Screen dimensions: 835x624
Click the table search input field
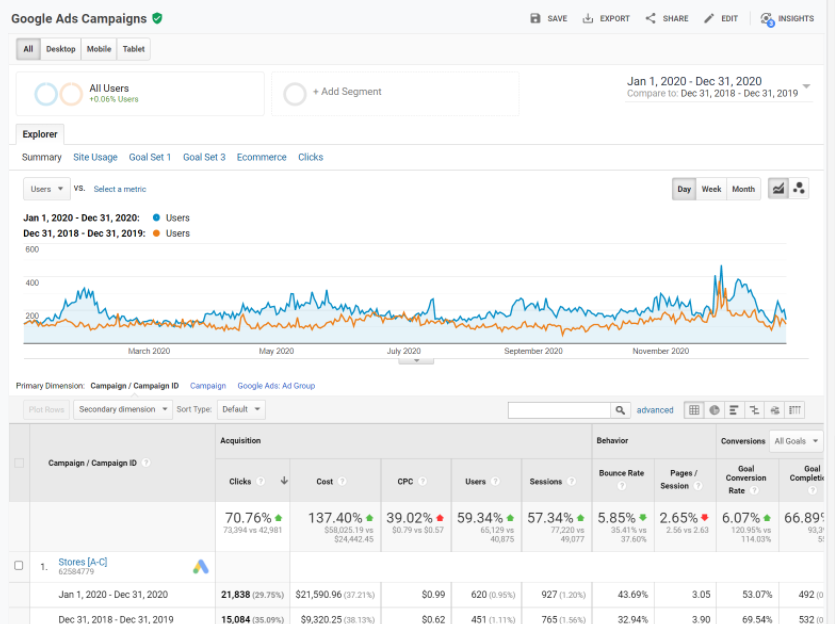(x=559, y=410)
